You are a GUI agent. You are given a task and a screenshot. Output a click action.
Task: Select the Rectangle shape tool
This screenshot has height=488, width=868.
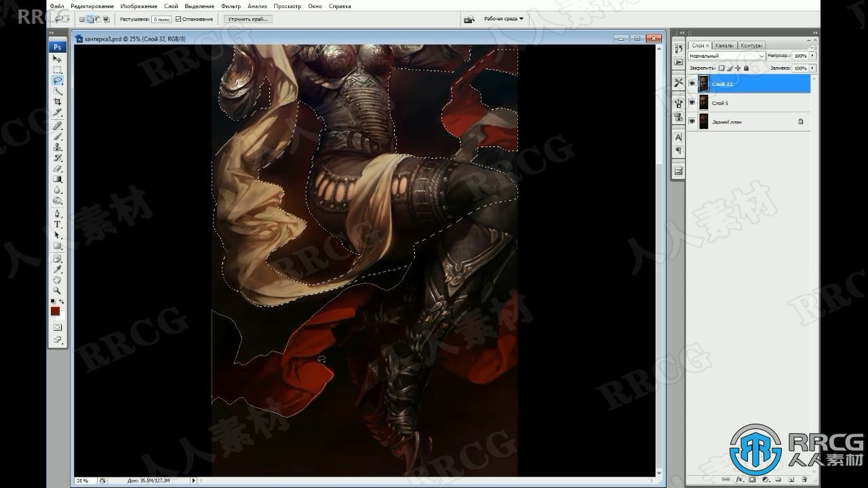point(58,246)
